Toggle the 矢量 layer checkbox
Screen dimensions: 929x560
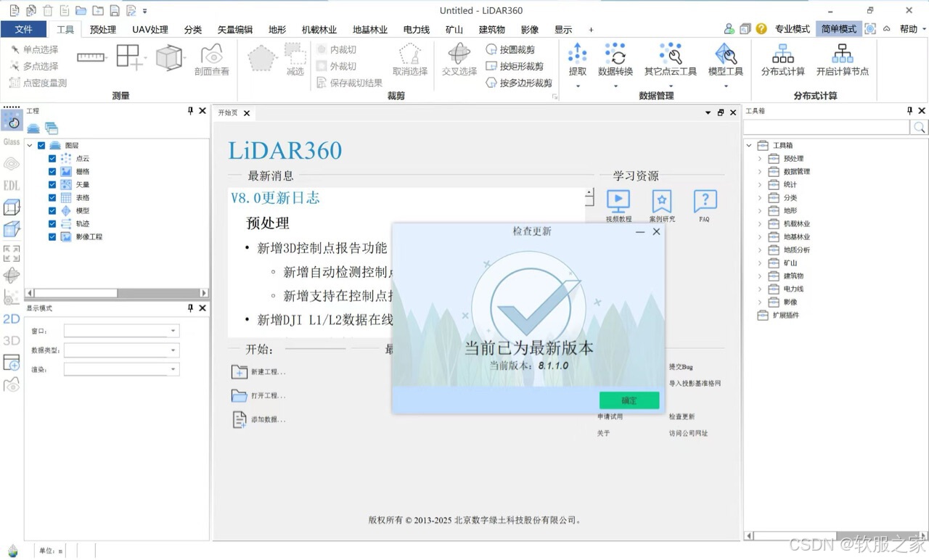click(x=52, y=184)
